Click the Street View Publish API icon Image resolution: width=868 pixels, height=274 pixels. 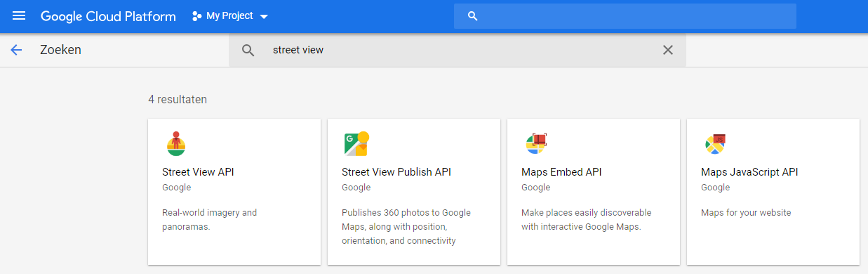point(356,143)
